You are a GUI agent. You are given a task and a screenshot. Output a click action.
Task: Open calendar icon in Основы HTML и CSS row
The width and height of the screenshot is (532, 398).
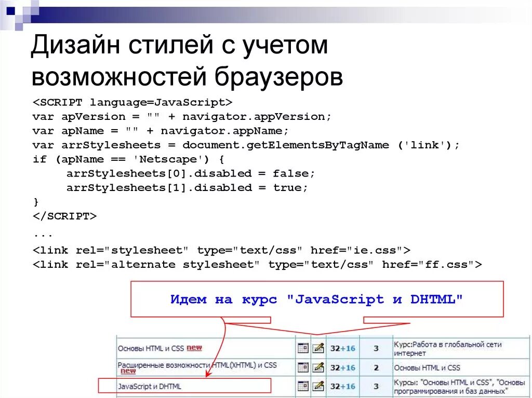click(x=303, y=348)
